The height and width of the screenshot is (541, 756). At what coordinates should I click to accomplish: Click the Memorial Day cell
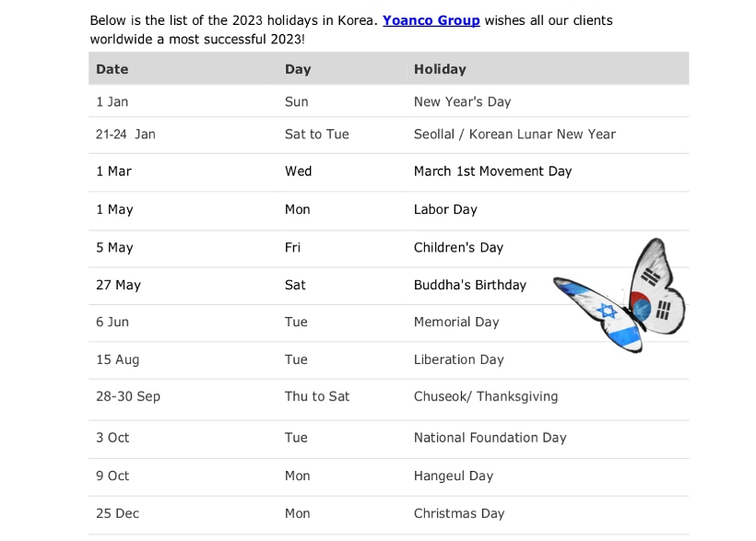[x=456, y=322]
